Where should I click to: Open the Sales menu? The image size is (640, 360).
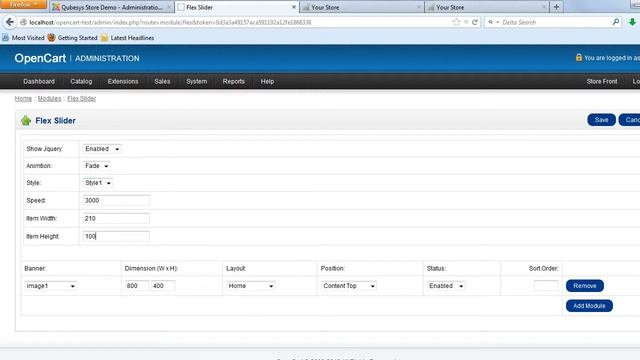pyautogui.click(x=162, y=81)
